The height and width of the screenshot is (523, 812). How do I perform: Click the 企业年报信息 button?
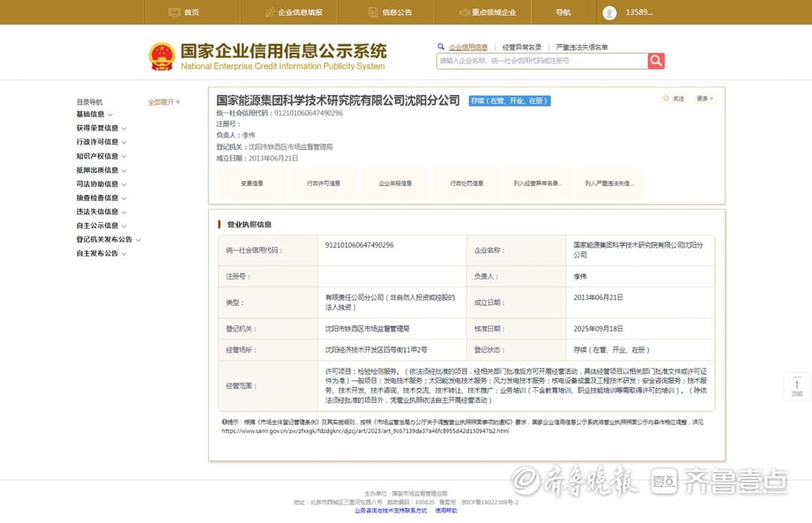tap(395, 184)
